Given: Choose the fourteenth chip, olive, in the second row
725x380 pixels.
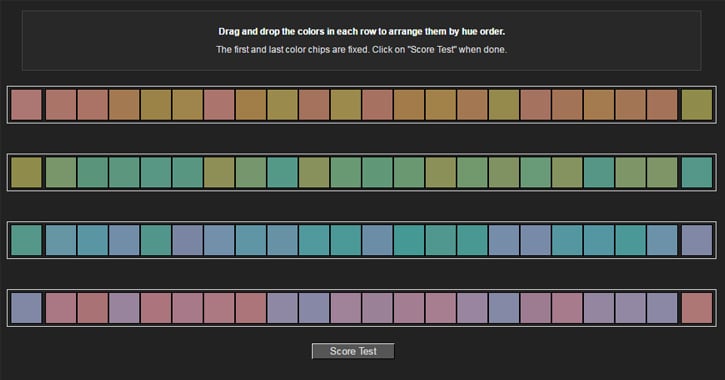Looking at the screenshot, I should pyautogui.click(x=441, y=172).
